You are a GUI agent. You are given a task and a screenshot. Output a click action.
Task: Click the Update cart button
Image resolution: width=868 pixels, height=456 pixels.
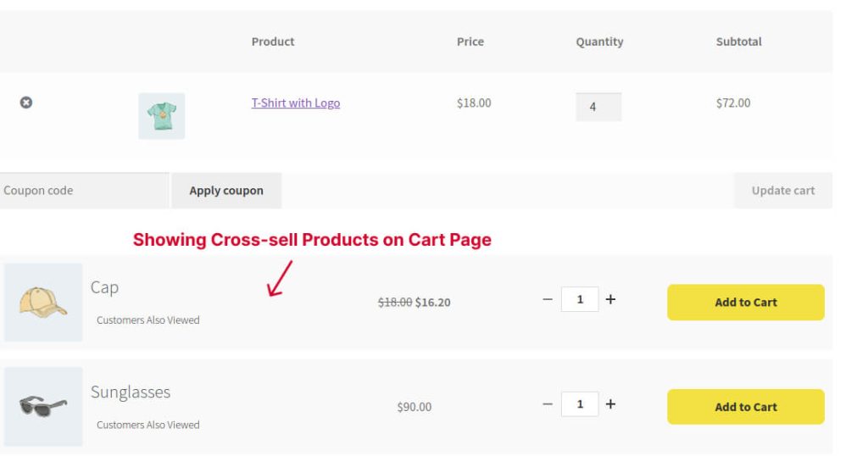(782, 191)
